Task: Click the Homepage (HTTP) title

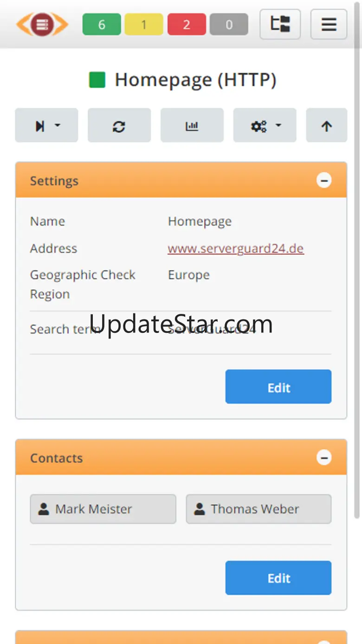Action: click(196, 80)
